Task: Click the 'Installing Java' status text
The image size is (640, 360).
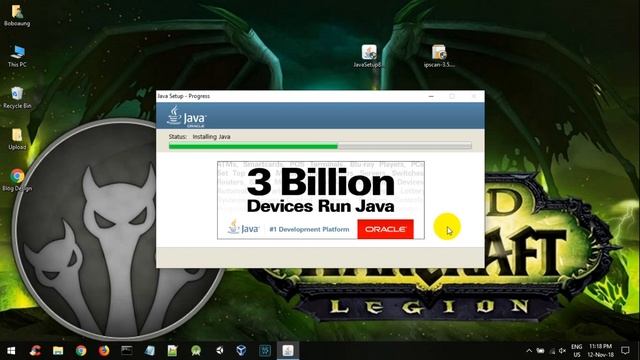Action: tap(211, 137)
